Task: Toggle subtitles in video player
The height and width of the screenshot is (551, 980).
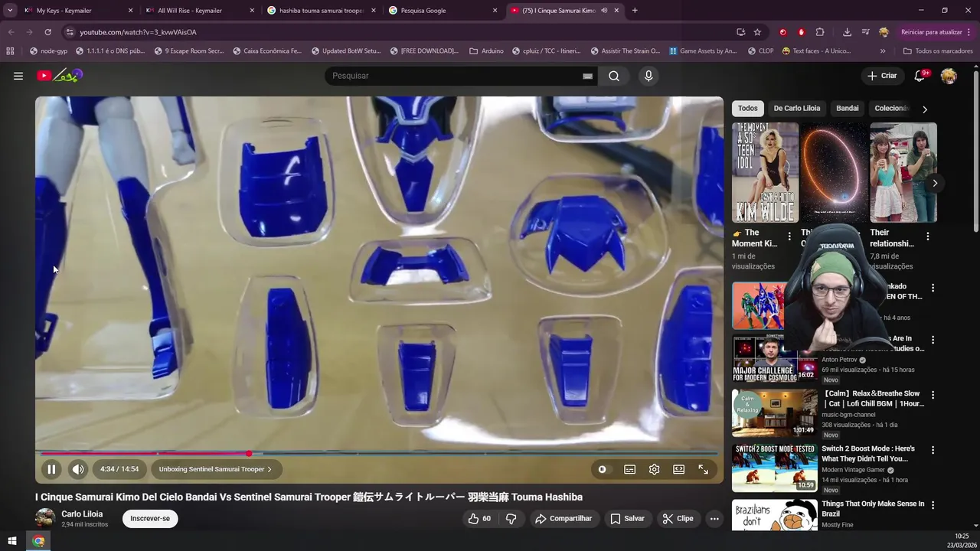Action: pos(629,469)
